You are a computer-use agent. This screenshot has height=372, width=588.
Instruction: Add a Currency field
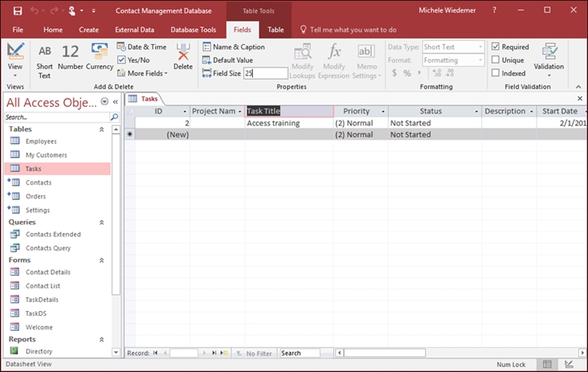(x=100, y=57)
